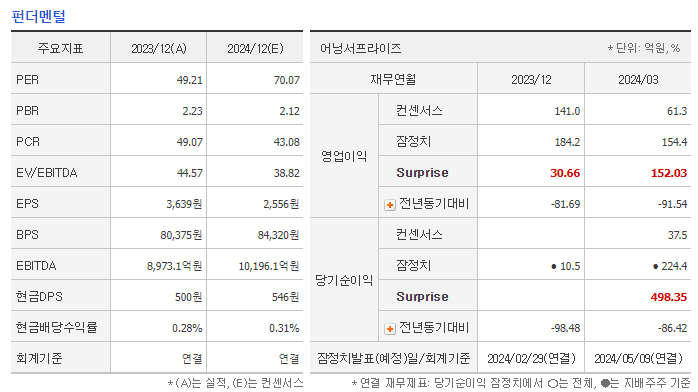This screenshot has width=698, height=392.
Task: Select the 2024/03 earnings column header
Action: pyautogui.click(x=638, y=80)
